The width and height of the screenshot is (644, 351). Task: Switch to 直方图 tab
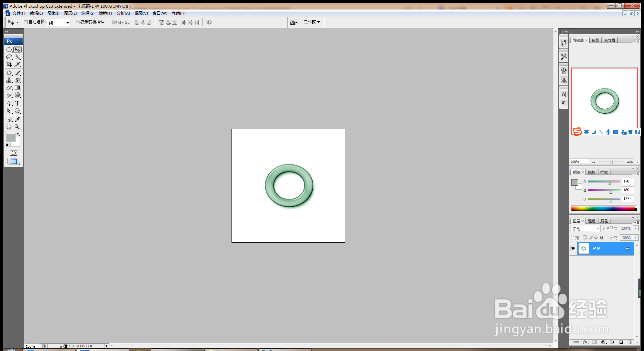tap(610, 40)
